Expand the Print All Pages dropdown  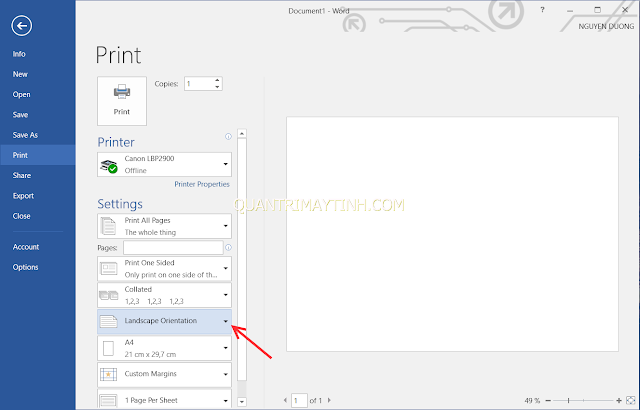(164, 226)
